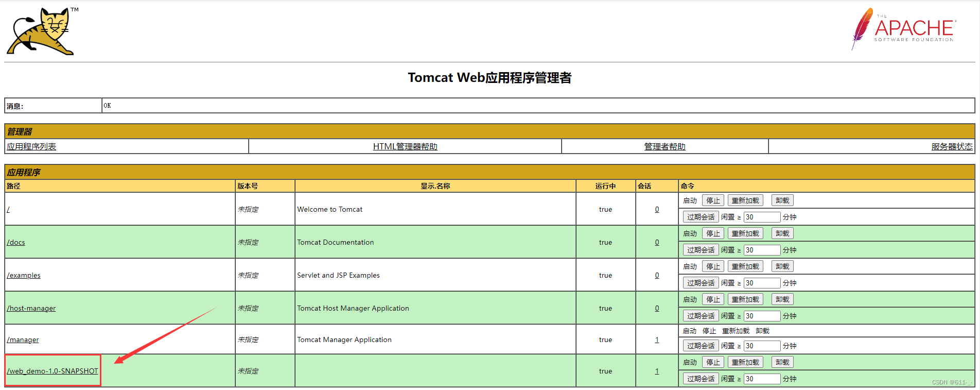
Task: Open 服务器状态 link
Action: click(952, 146)
